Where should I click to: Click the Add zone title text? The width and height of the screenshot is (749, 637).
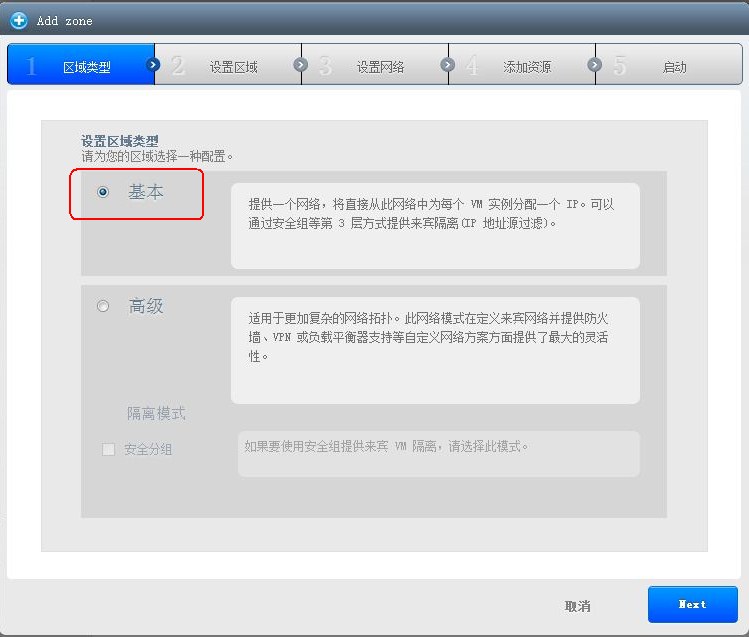click(64, 21)
